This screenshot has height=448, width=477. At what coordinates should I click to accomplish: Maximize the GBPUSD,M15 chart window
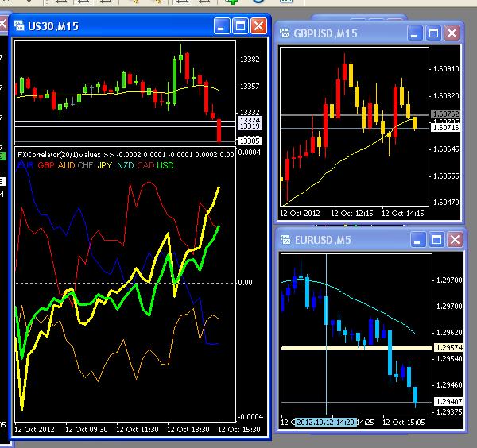click(x=433, y=33)
